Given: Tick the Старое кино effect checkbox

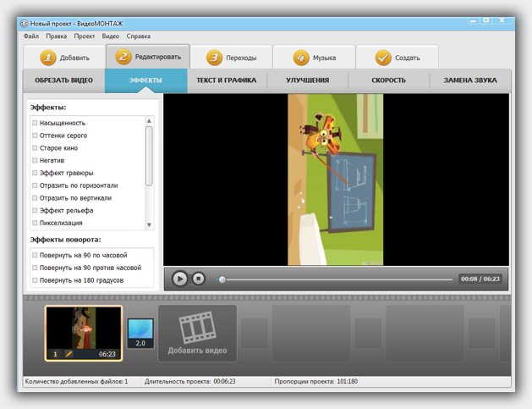Looking at the screenshot, I should click(x=35, y=148).
